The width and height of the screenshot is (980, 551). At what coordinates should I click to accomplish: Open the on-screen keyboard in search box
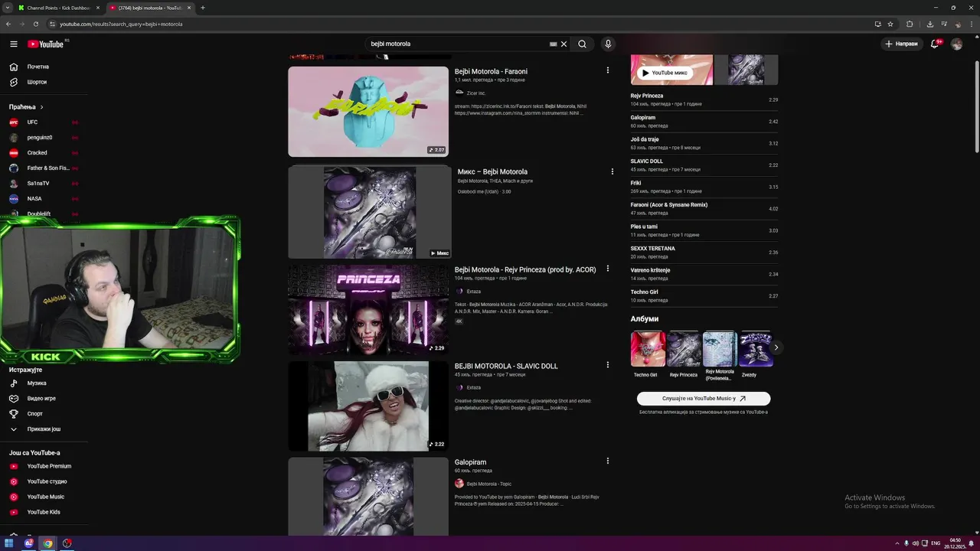(x=553, y=44)
